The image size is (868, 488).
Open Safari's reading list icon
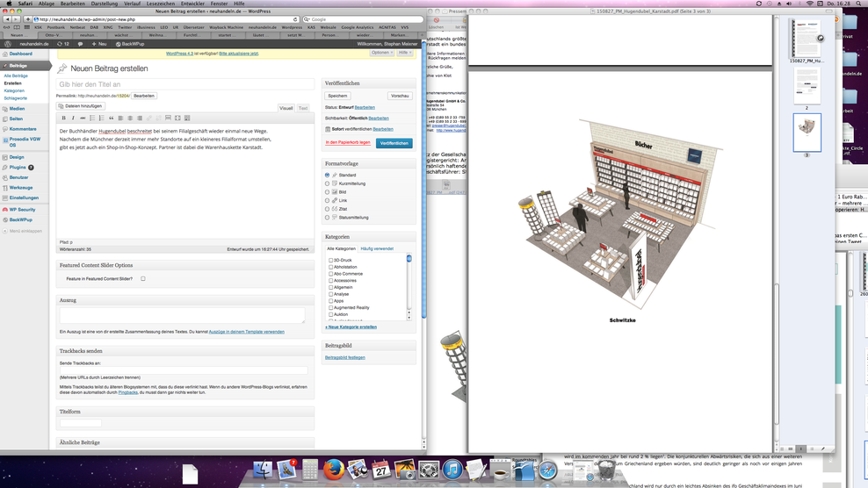coord(7,27)
